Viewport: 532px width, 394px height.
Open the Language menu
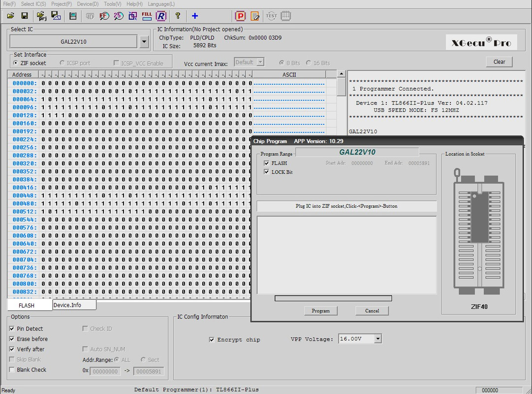pyautogui.click(x=161, y=4)
